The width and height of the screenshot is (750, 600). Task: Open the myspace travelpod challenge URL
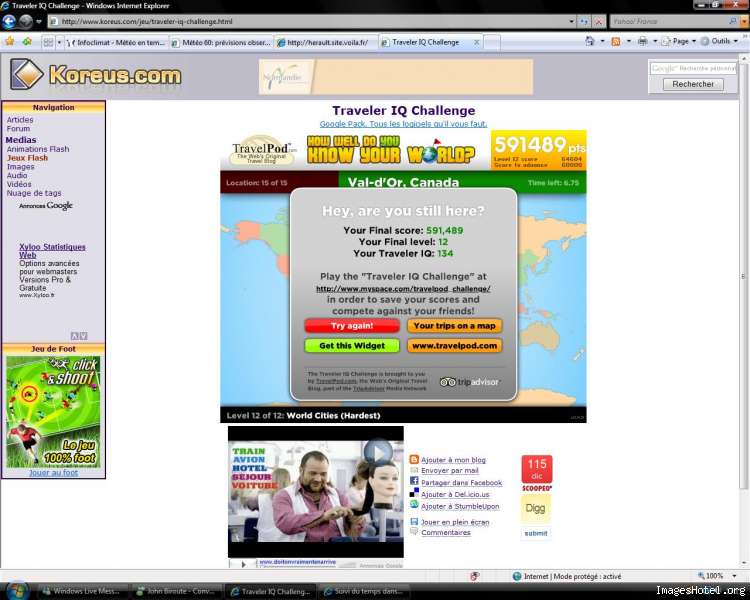[x=403, y=289]
